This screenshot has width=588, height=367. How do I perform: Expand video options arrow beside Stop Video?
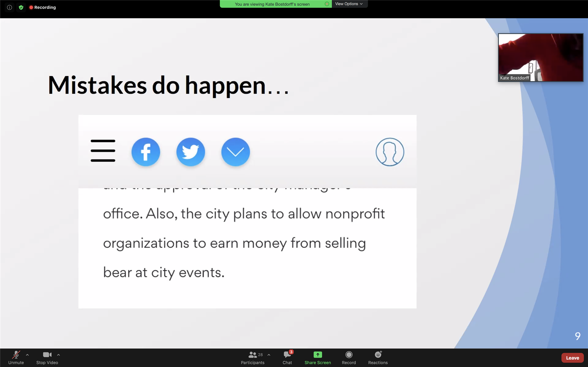tap(59, 355)
